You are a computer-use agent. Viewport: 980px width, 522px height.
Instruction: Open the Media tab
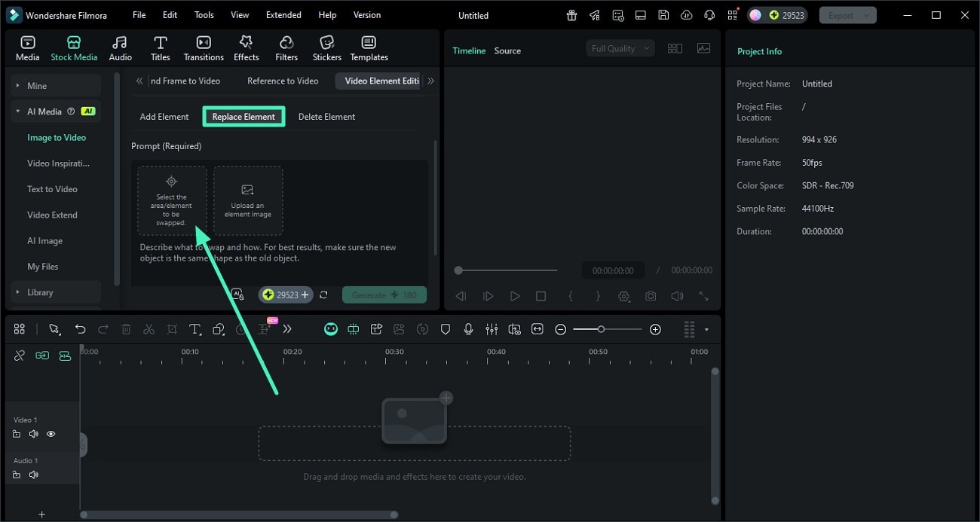(27, 48)
